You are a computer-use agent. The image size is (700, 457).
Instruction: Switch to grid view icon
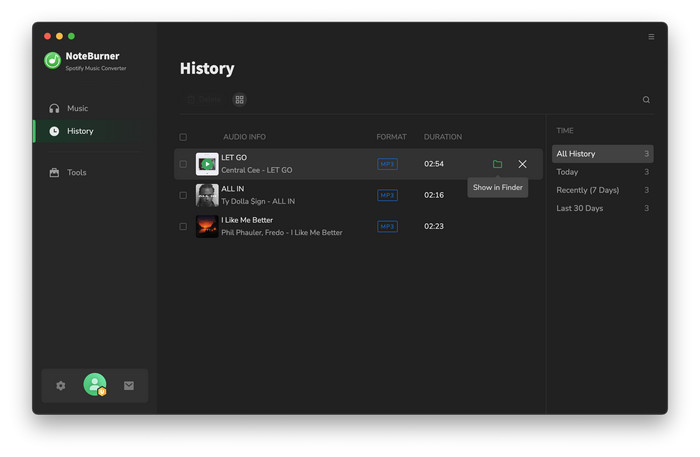point(240,100)
